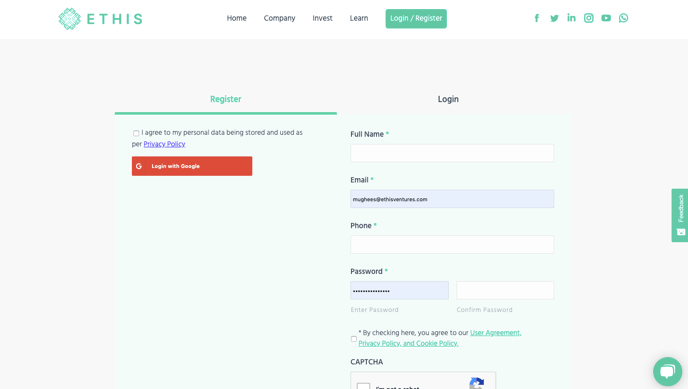Screen dimensions: 688x389
Task: Check the User Agreement checkbox
Action: click(354, 339)
